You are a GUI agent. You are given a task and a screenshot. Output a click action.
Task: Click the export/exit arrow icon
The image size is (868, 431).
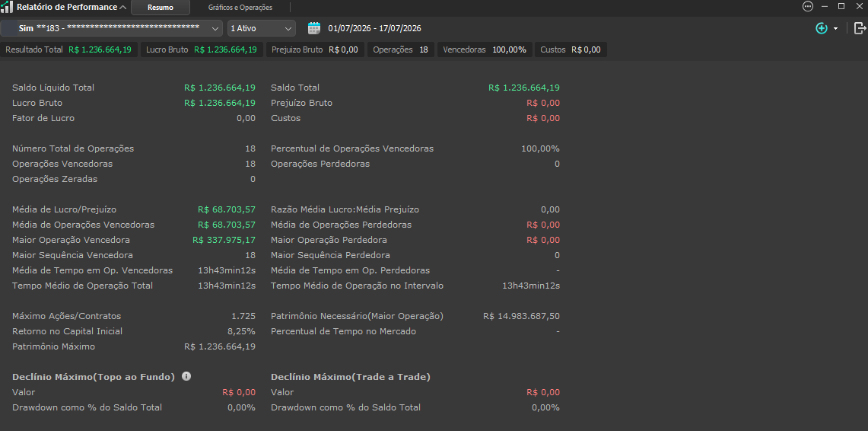point(860,28)
